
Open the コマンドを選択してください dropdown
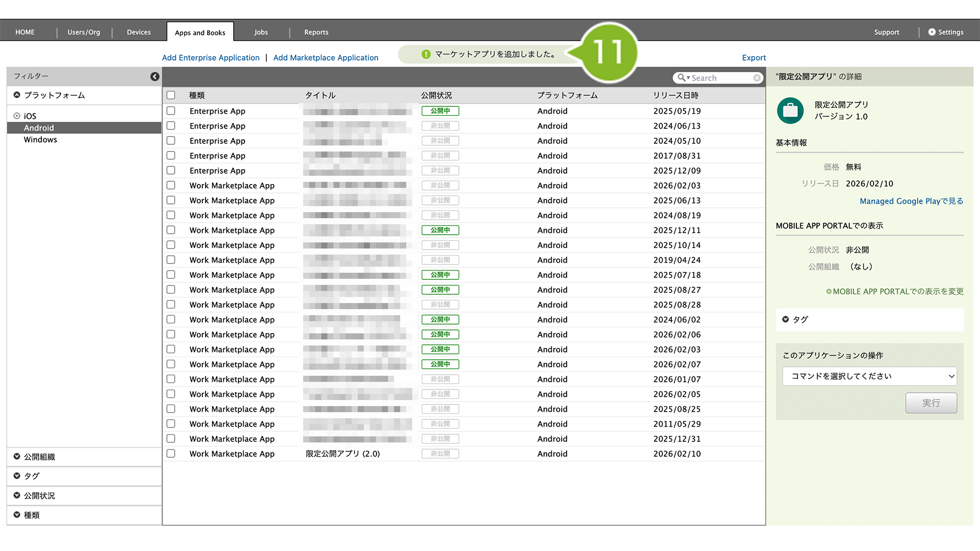(869, 376)
